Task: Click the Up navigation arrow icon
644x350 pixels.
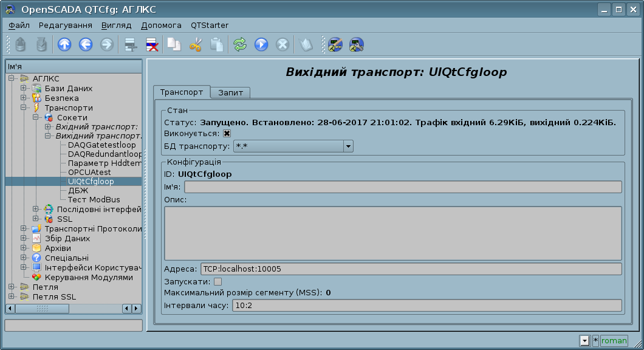Action: (64, 44)
